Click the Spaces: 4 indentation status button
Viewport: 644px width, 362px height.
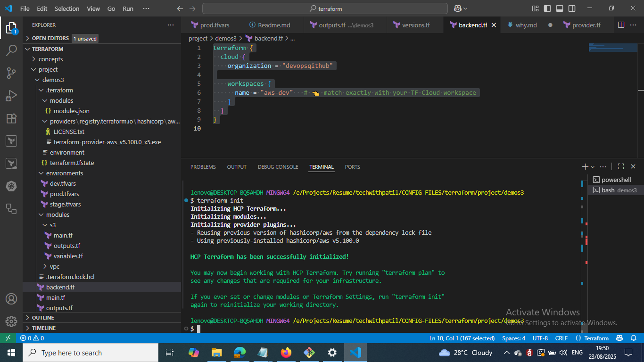(513, 338)
